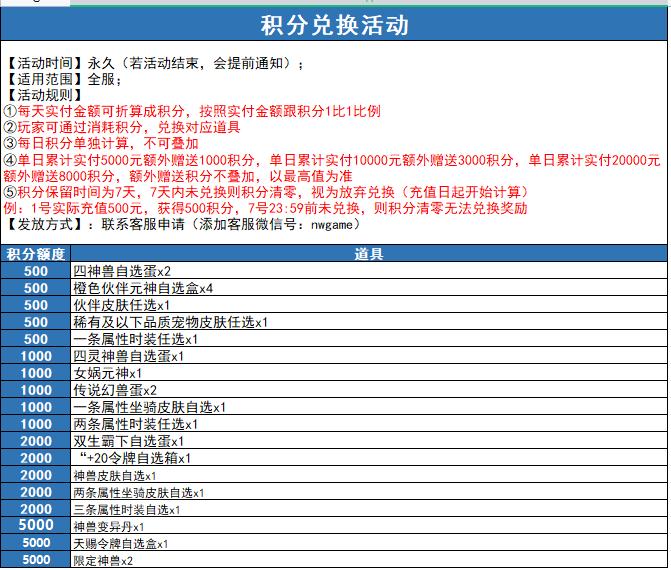Screen dimensions: 671x570
Task: Click the 500 cell beside 一条属性时装任选x1
Action: pos(36,339)
